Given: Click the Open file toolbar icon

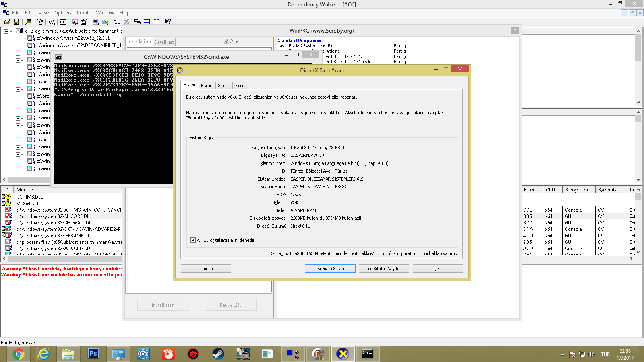Looking at the screenshot, I should (7, 22).
